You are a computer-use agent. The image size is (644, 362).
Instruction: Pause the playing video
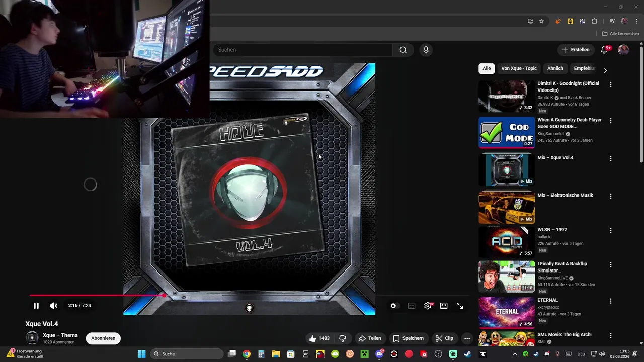[x=36, y=306]
